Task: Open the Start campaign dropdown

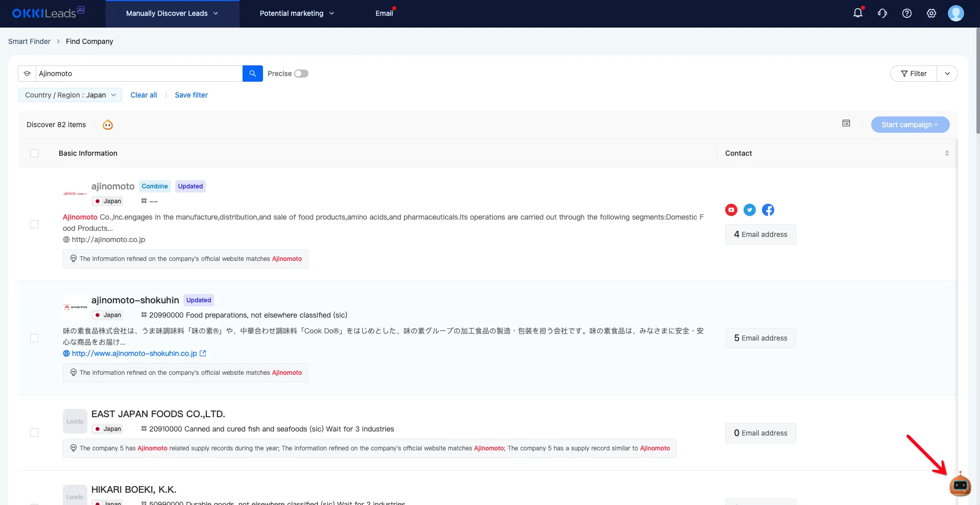Action: (x=910, y=125)
